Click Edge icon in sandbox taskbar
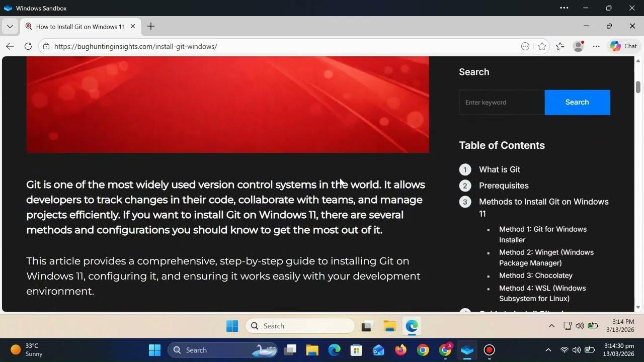Viewport: 644px width, 362px height. pos(412,326)
